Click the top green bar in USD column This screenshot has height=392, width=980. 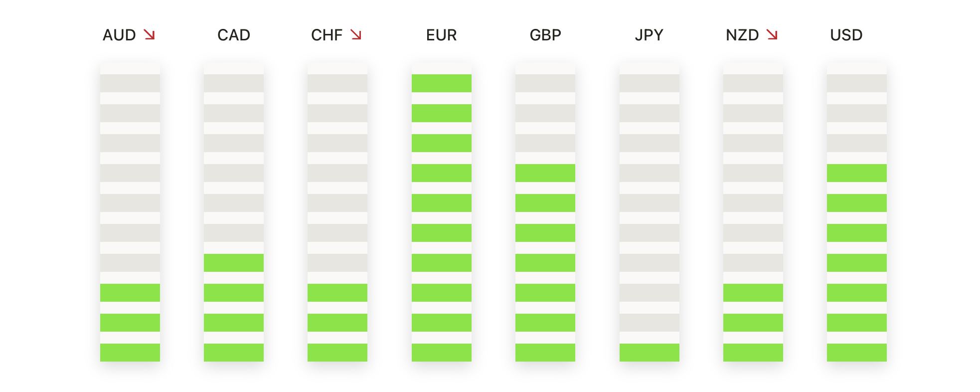click(857, 173)
